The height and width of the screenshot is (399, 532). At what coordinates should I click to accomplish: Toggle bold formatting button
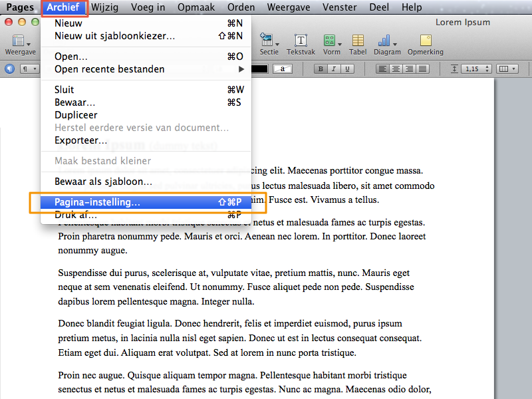(x=321, y=69)
